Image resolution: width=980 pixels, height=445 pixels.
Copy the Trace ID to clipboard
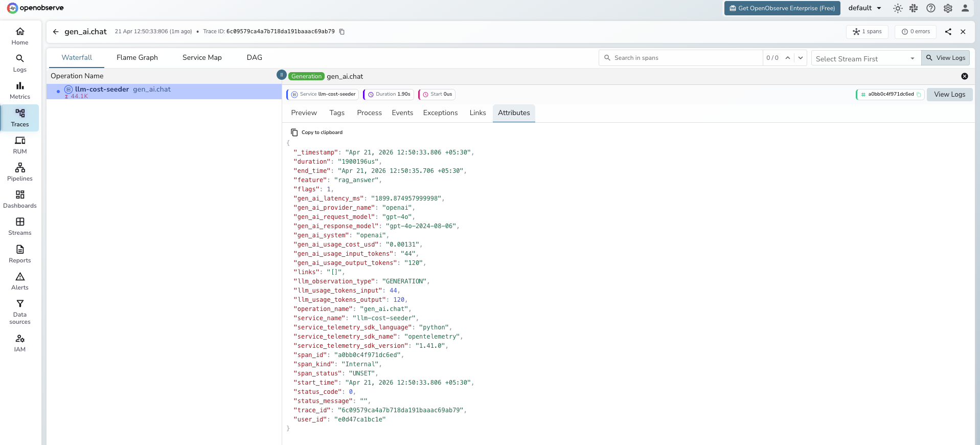tap(342, 32)
